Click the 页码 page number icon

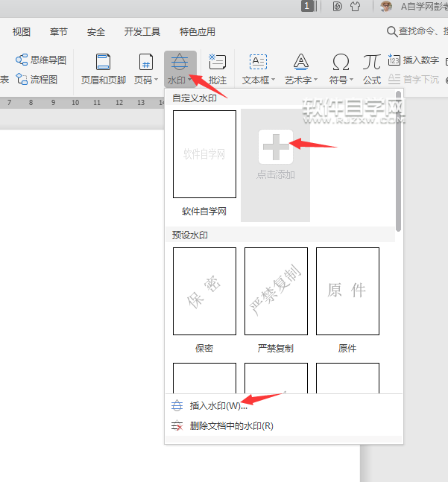[146, 62]
